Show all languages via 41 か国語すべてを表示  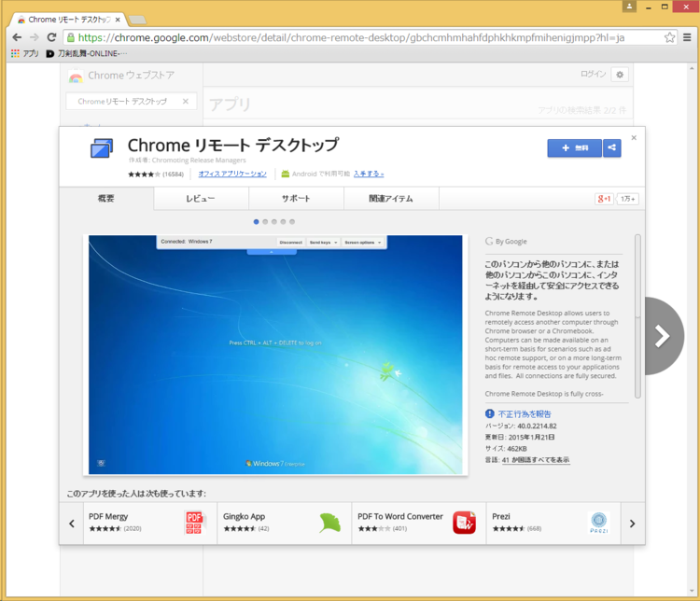pyautogui.click(x=536, y=460)
